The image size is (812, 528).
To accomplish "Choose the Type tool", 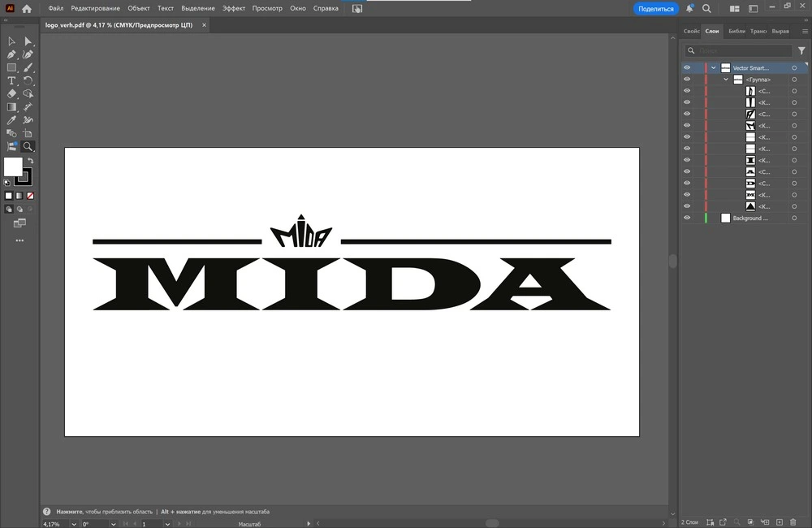I will (x=11, y=81).
